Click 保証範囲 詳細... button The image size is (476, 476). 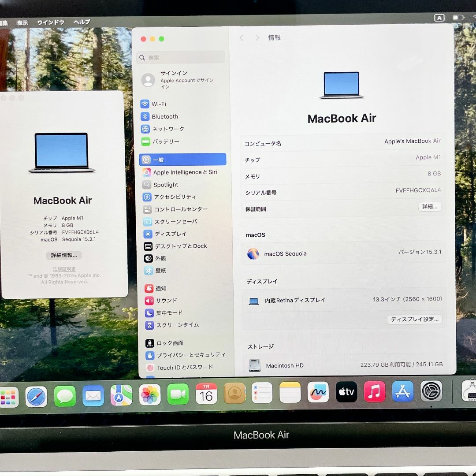click(x=430, y=207)
